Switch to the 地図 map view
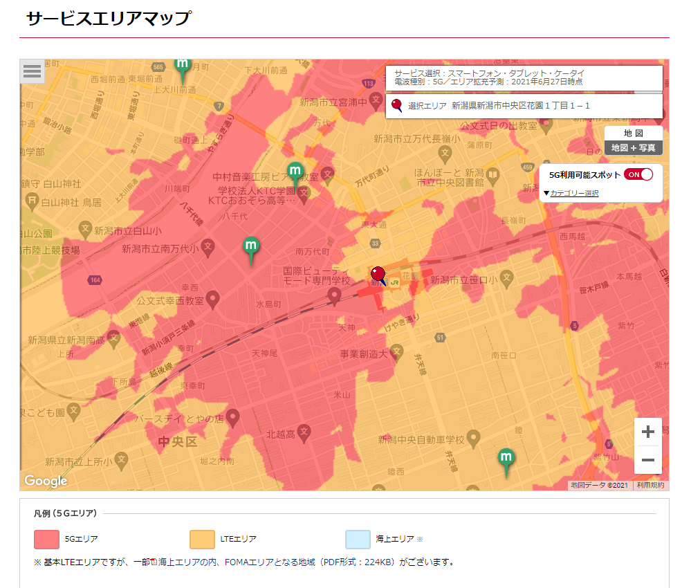Screen dimensions: 700x588 pos(634,133)
